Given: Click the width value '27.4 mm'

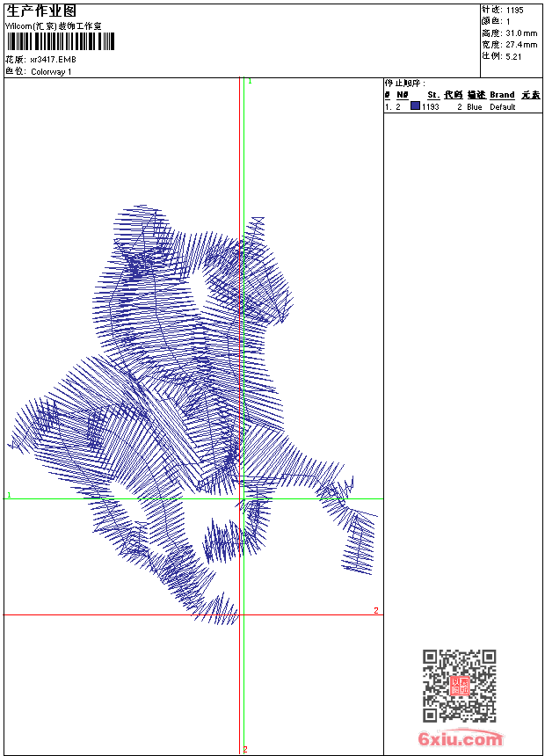Looking at the screenshot, I should coord(521,45).
